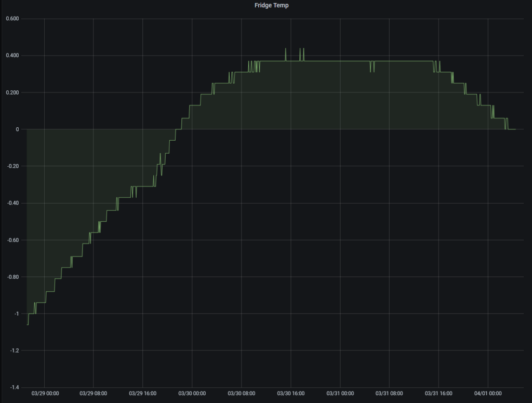
Task: Click the 03/31 08:00 time axis label
Action: (x=390, y=393)
